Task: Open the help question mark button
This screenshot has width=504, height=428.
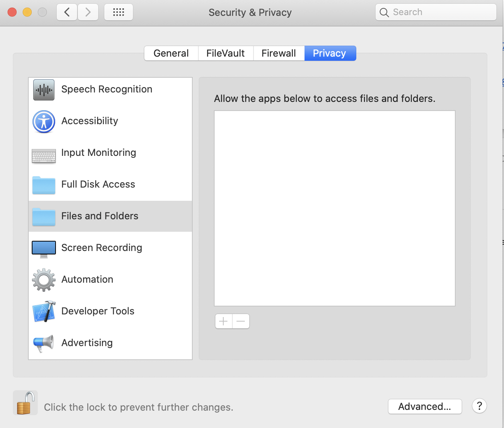Action: coord(479,406)
